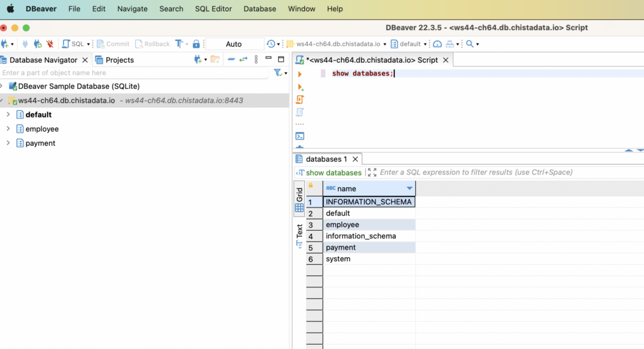Expand the payment database node
This screenshot has height=349, width=644.
pyautogui.click(x=8, y=143)
